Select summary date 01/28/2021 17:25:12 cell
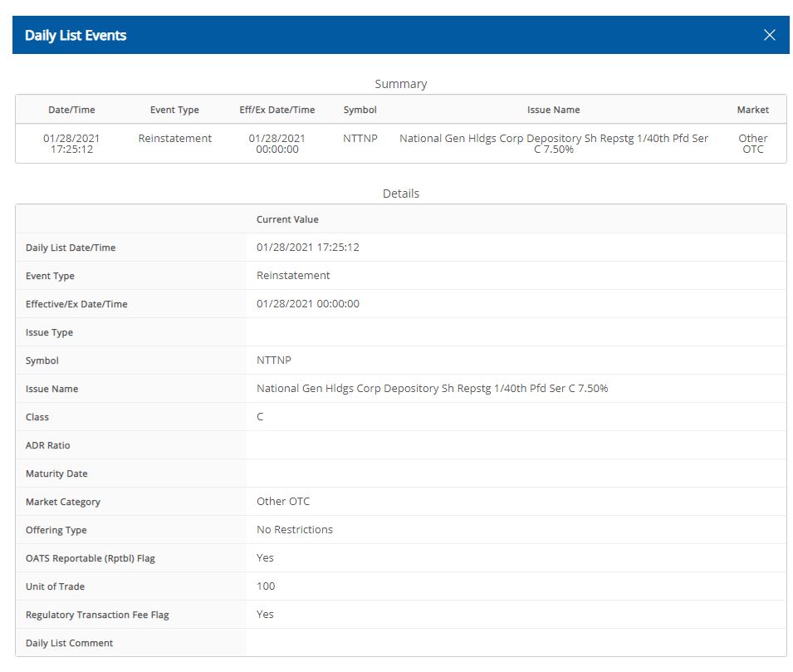 pos(71,144)
